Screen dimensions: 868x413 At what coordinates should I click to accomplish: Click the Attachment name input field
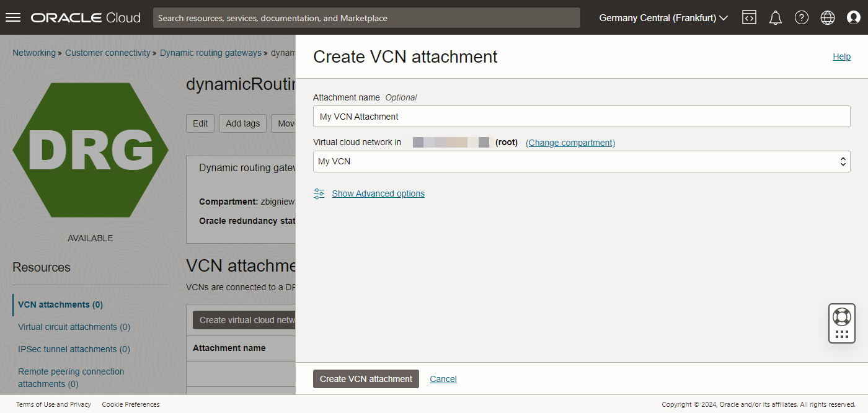(582, 117)
